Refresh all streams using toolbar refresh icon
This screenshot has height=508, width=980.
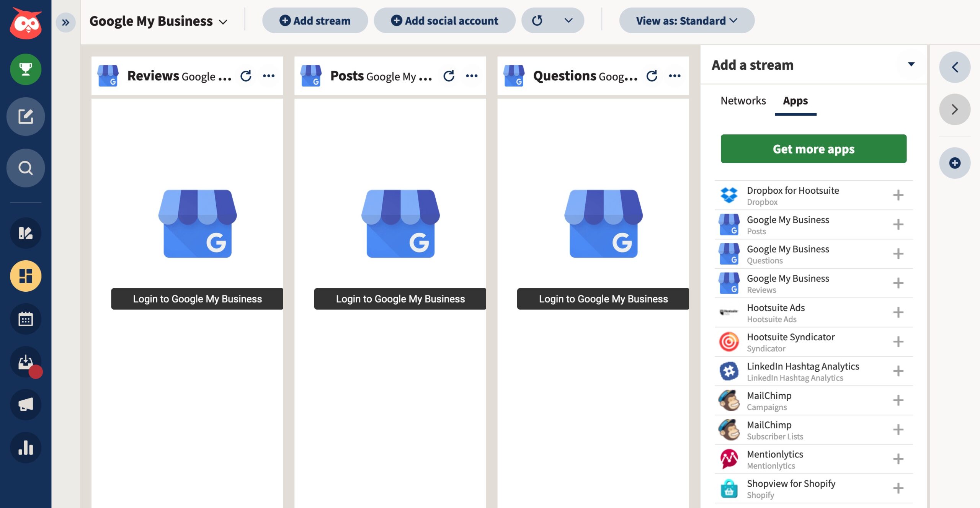(x=537, y=21)
